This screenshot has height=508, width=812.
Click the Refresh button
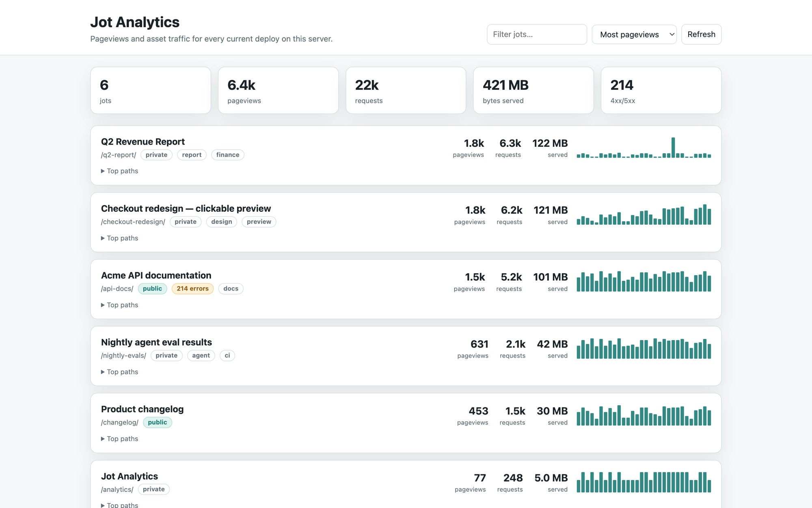[701, 35]
